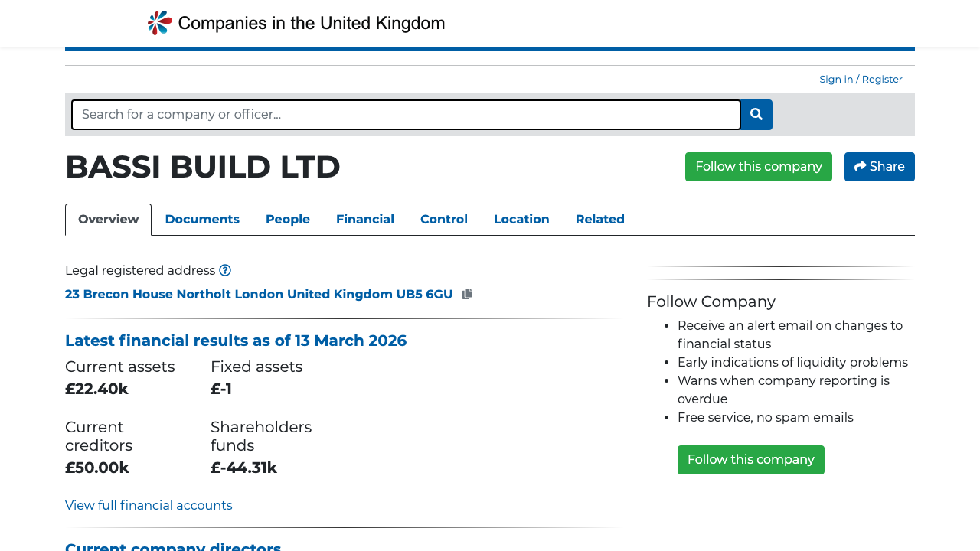Open the Register link
This screenshot has width=980, height=551.
[x=881, y=79]
